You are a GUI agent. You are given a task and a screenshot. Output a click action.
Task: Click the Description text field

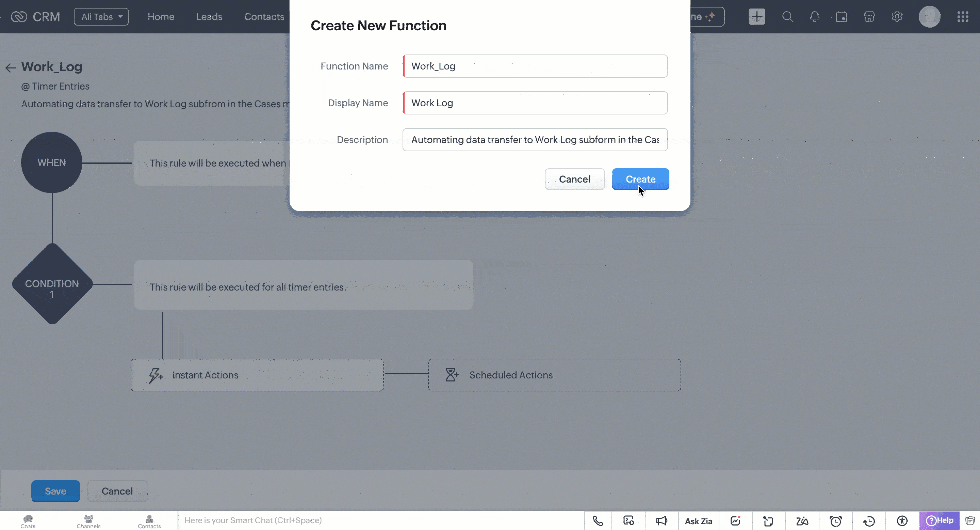[535, 140]
